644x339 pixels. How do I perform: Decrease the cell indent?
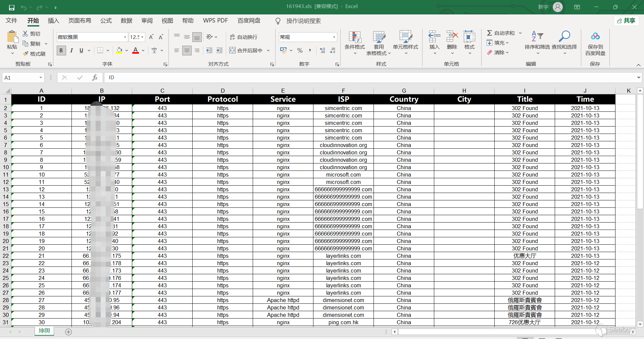pos(209,50)
